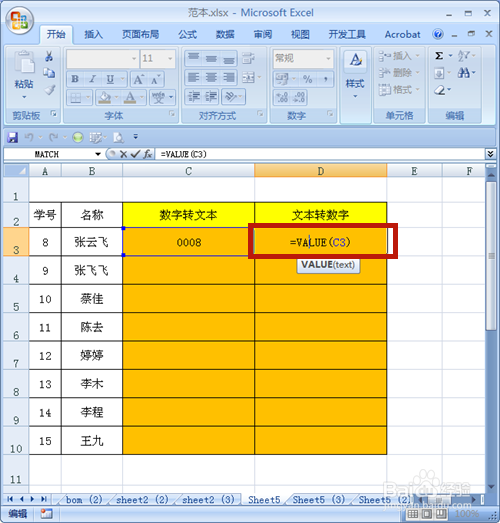This screenshot has height=523, width=500.
Task: Switch to the 开发工具 ribbon tab
Action: (x=347, y=34)
